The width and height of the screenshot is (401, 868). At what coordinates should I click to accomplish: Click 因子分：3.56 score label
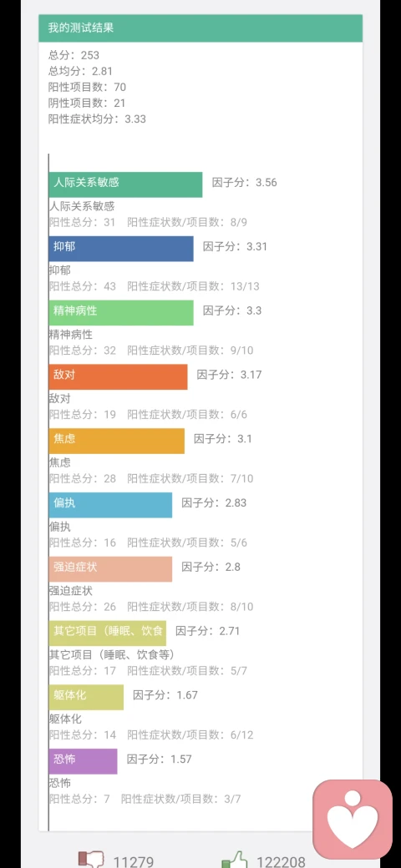pos(245,183)
